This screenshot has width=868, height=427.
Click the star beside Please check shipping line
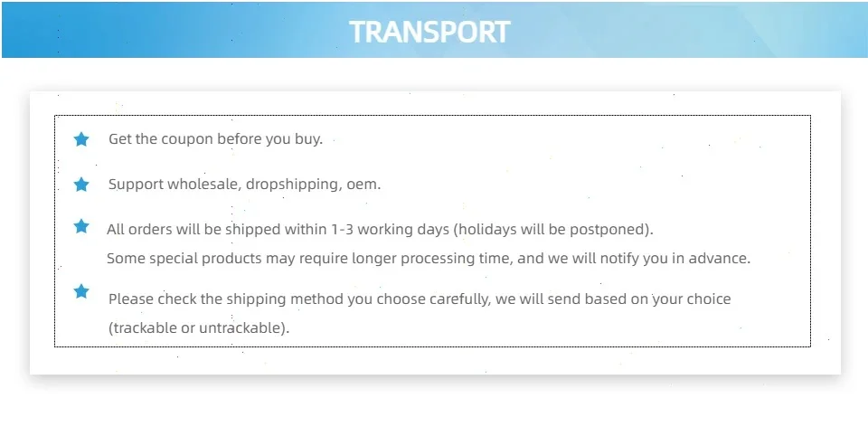(x=81, y=291)
